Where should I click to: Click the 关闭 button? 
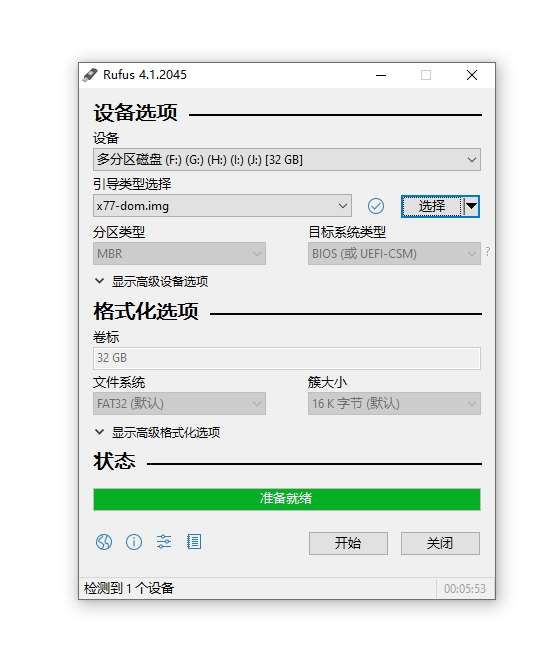point(440,543)
